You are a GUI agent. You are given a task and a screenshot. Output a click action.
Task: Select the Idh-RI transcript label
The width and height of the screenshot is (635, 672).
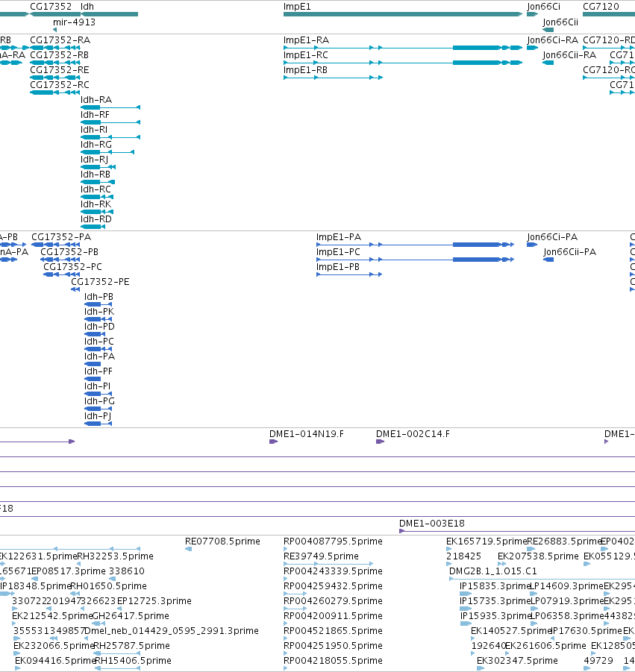(x=94, y=131)
